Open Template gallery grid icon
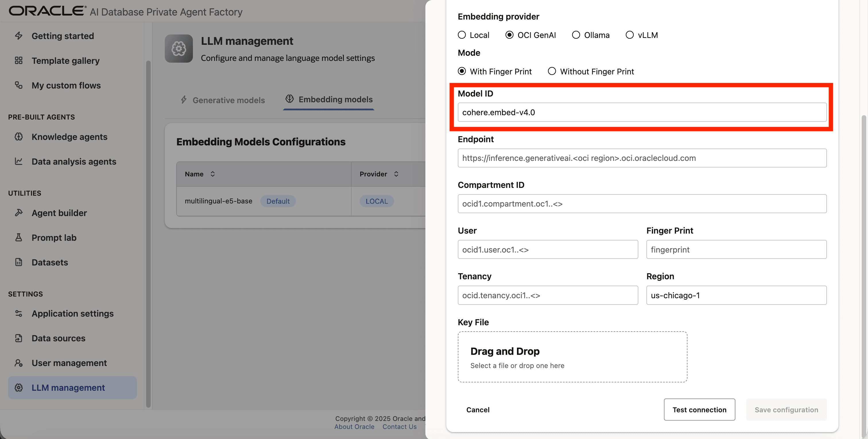Viewport: 868px width, 439px height. click(19, 61)
